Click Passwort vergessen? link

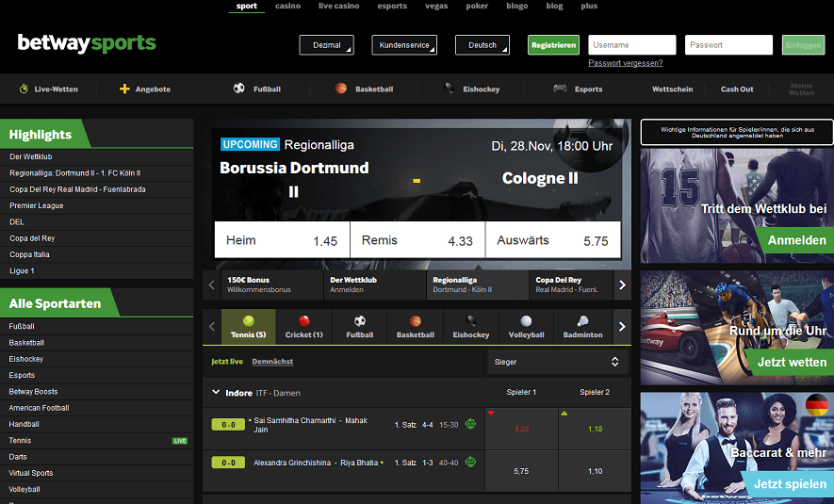tap(626, 63)
